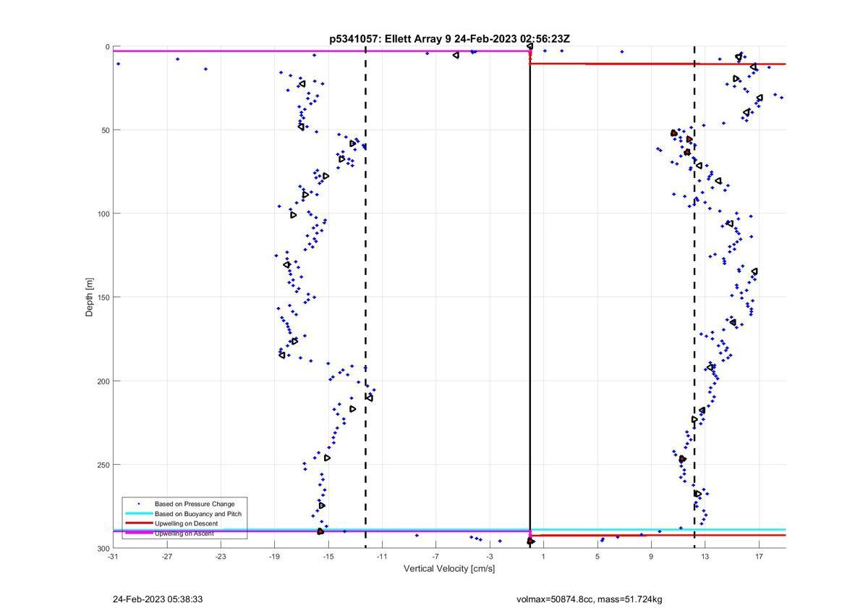This screenshot has width=868, height=616.
Task: Click the 'volmax=50874.8cc, mass=51.724kg' annotation
Action: (x=590, y=599)
